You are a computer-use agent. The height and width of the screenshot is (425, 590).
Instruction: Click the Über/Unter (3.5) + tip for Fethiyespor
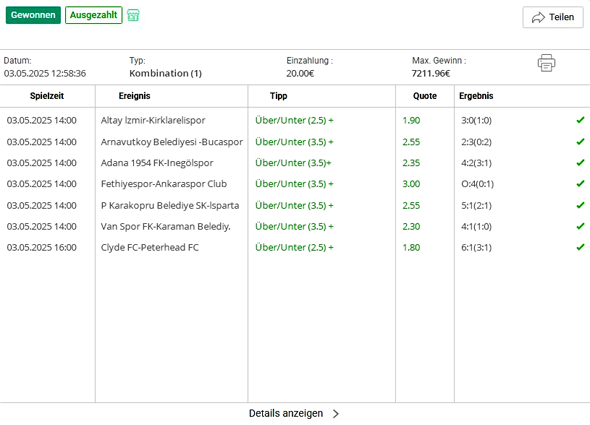[x=294, y=184]
